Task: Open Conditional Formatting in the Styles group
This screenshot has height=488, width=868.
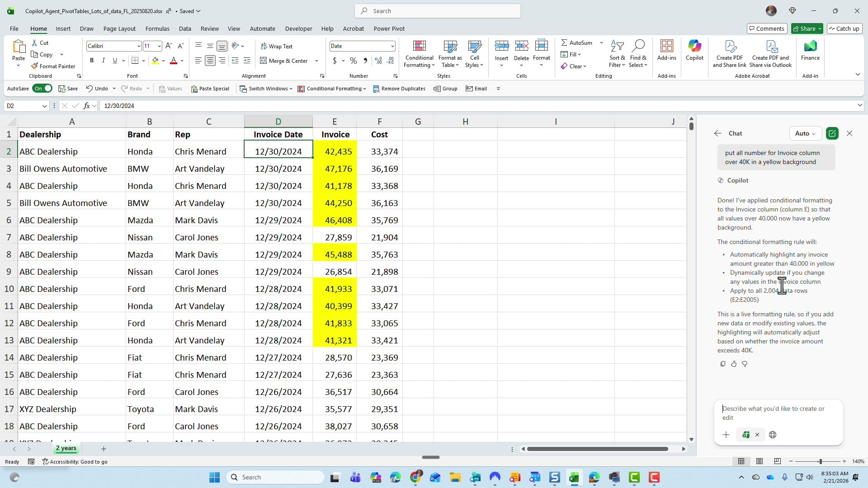Action: click(x=419, y=53)
